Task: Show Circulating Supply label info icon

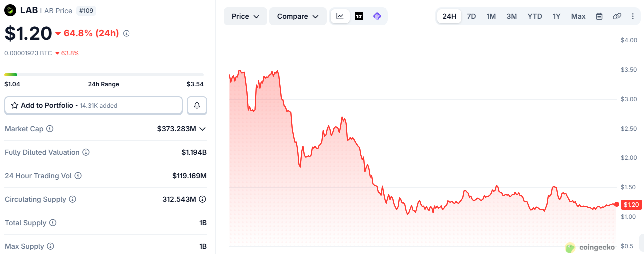Action: (x=72, y=199)
